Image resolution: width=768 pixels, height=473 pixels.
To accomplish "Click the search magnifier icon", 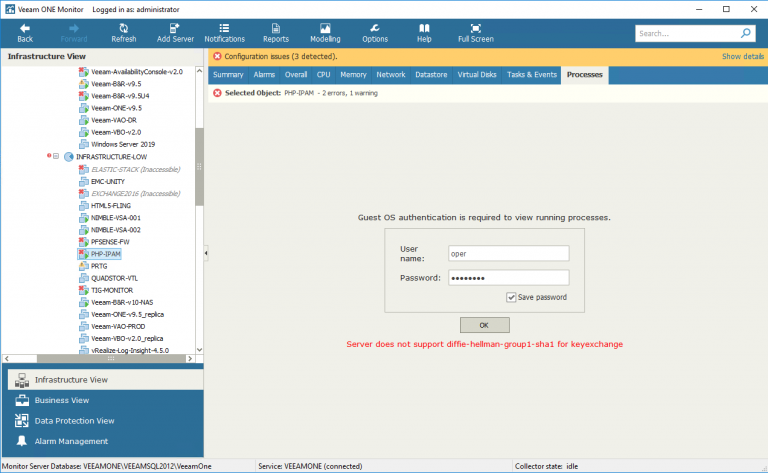I will [745, 33].
